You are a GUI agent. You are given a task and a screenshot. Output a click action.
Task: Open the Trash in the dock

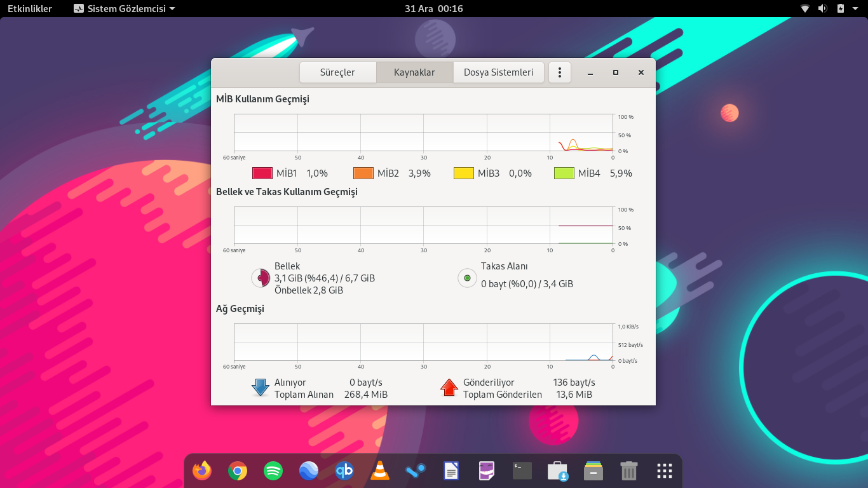tap(629, 471)
